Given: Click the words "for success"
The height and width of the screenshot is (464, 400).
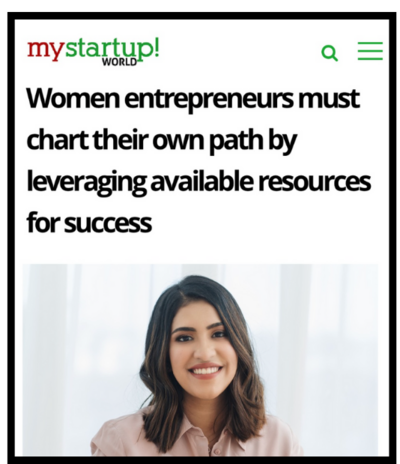Looking at the screenshot, I should tap(89, 223).
